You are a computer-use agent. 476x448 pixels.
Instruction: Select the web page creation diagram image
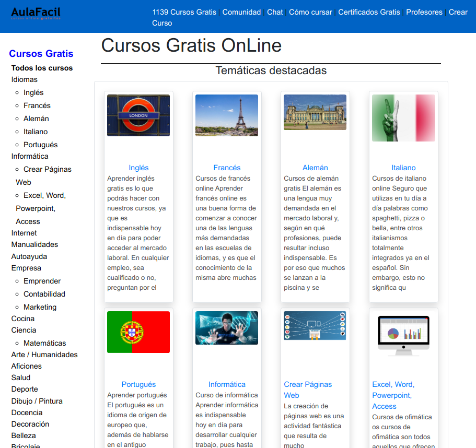[315, 326]
